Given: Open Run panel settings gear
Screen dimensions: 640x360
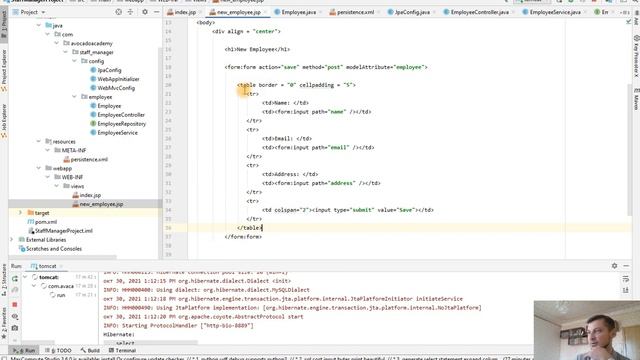Looking at the screenshot, I should tap(614, 266).
